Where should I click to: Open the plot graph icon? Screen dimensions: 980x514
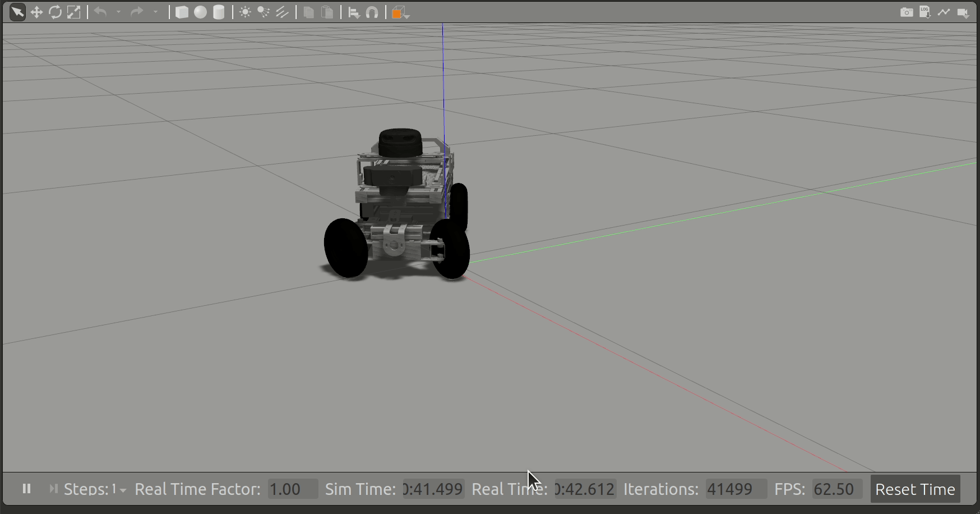(x=944, y=12)
